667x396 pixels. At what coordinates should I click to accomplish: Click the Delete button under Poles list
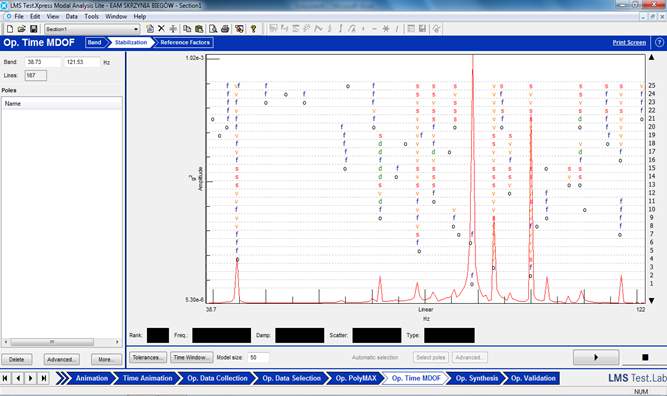coord(17,359)
